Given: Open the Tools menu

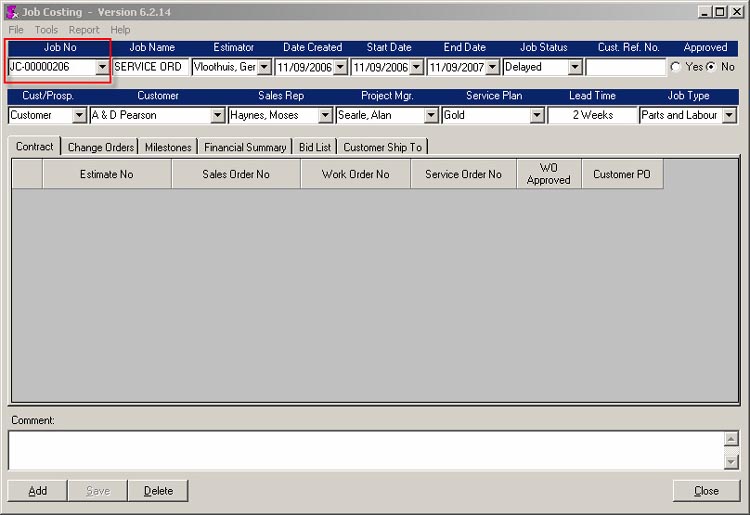Looking at the screenshot, I should pyautogui.click(x=46, y=30).
